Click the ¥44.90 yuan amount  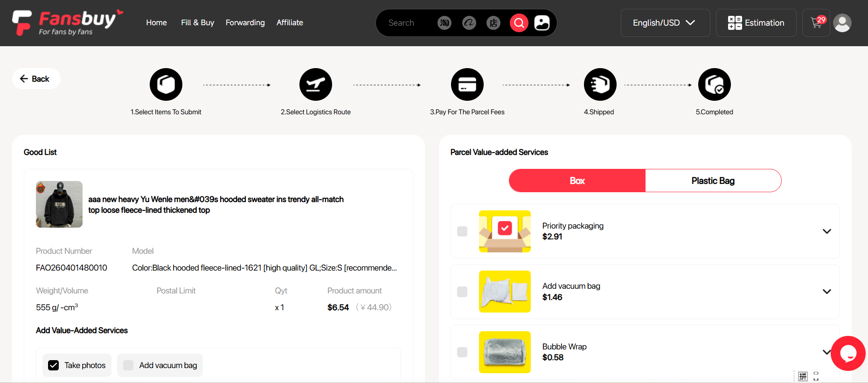tap(374, 307)
